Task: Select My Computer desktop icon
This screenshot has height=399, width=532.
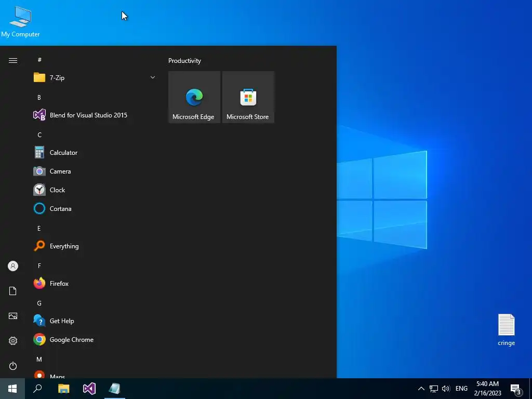Action: pyautogui.click(x=20, y=21)
